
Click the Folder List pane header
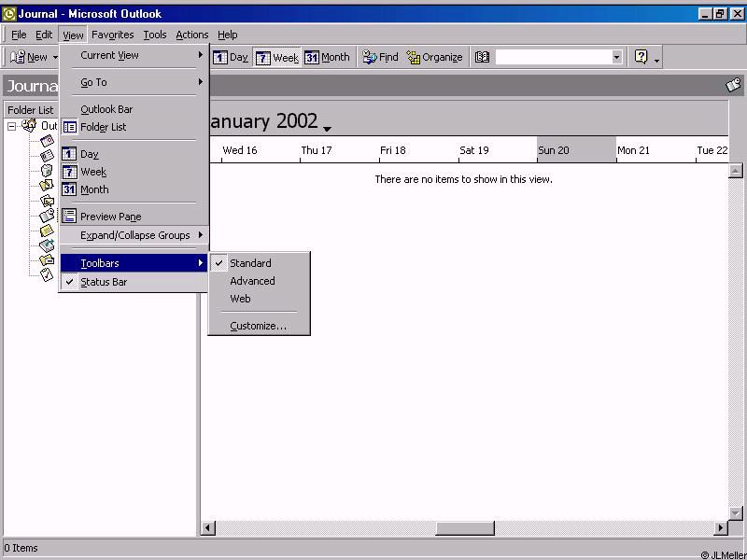(x=31, y=110)
